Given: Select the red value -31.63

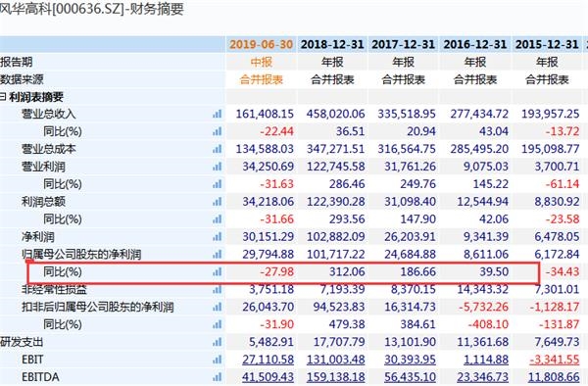Looking at the screenshot, I should (276, 184).
